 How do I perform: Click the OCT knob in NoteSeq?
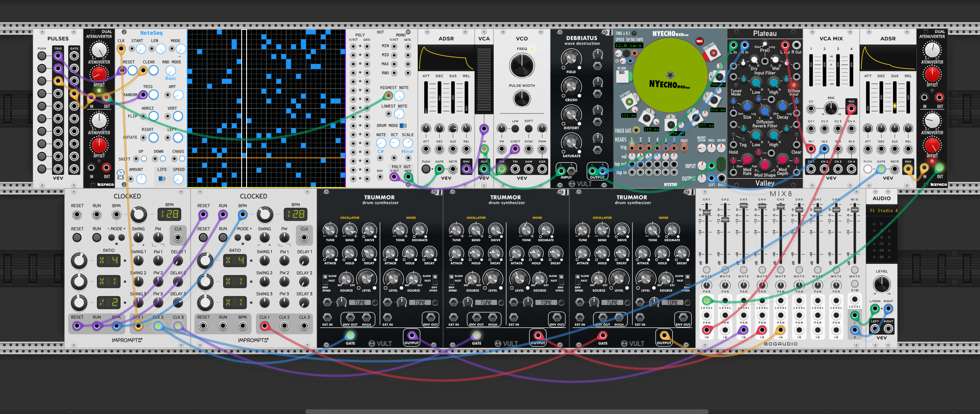(x=394, y=143)
